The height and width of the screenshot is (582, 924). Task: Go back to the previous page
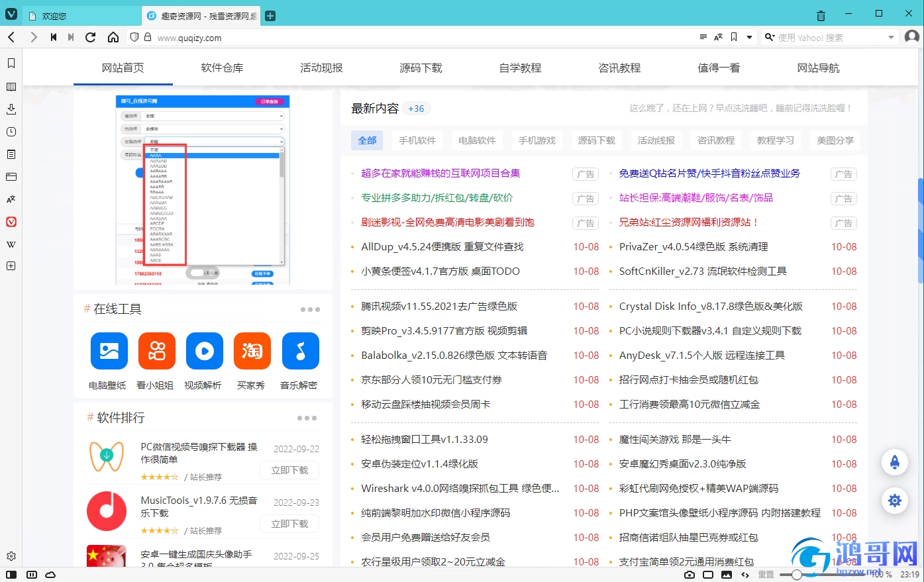coord(11,38)
